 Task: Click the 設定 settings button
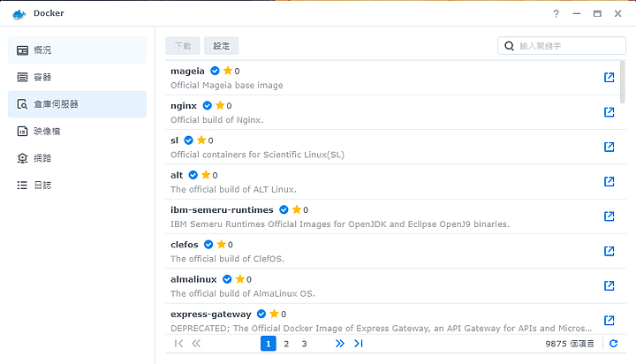(221, 46)
